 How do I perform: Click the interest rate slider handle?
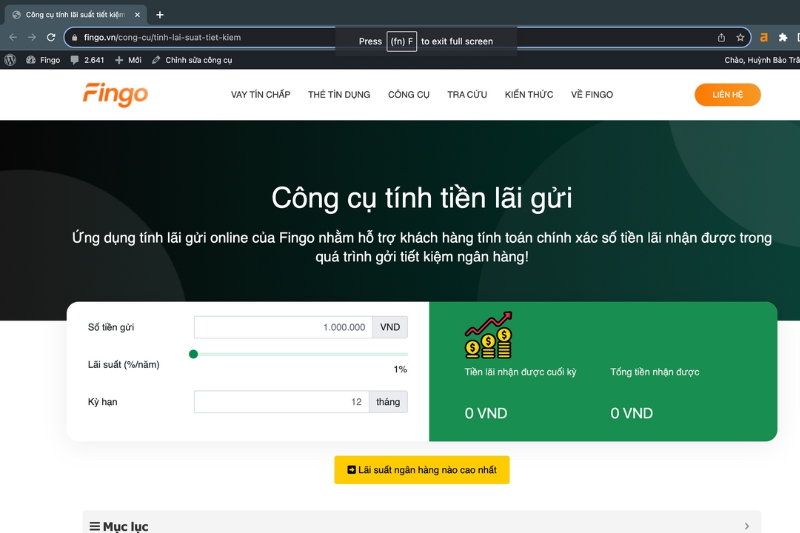193,354
